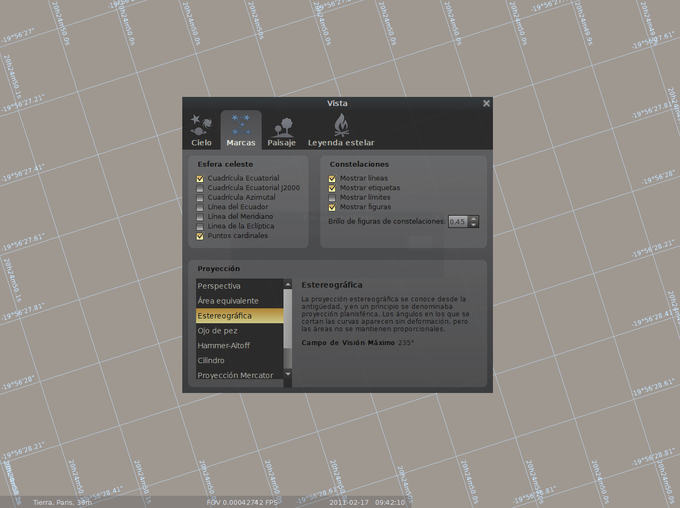Select Estereográfica projection
This screenshot has height=508, width=680.
click(x=239, y=316)
